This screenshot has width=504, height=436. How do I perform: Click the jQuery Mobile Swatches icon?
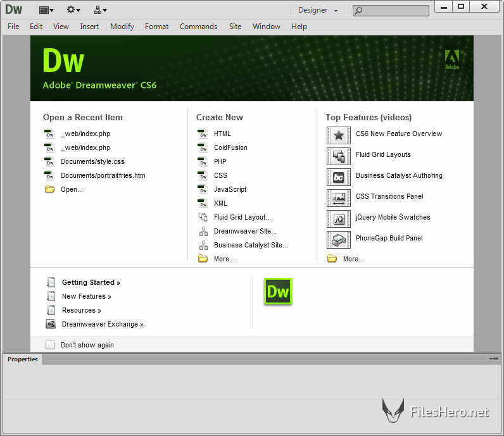click(x=339, y=219)
